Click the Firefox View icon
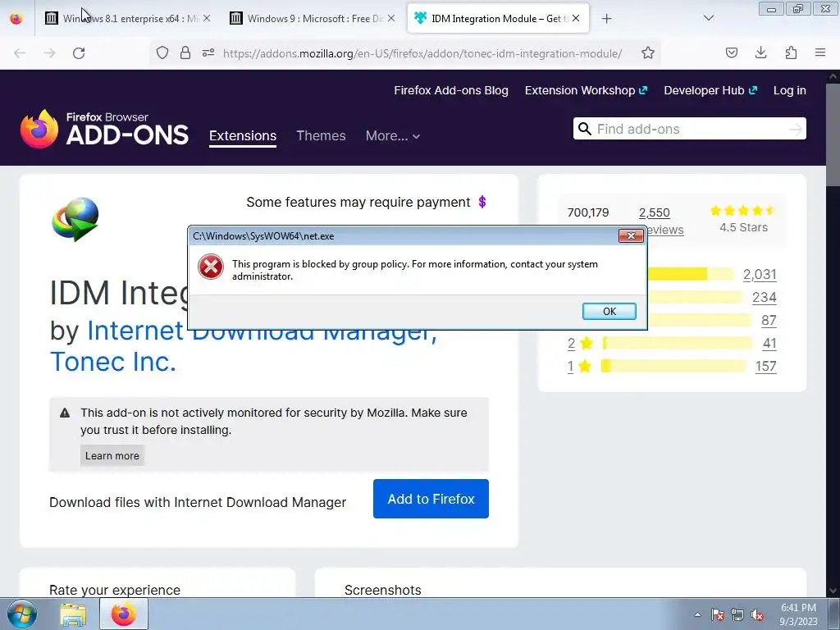 coord(16,18)
